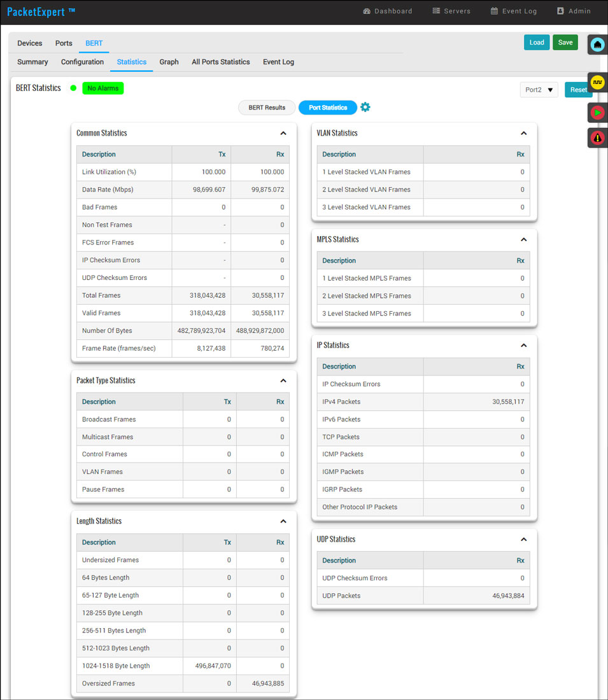Open the Dashboard page in the top bar
608x700 pixels.
tap(387, 11)
